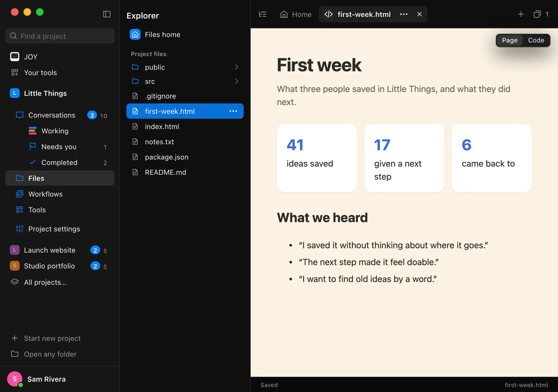Close the first-week.html tab
Viewport: 558px width, 392px height.
coord(420,14)
